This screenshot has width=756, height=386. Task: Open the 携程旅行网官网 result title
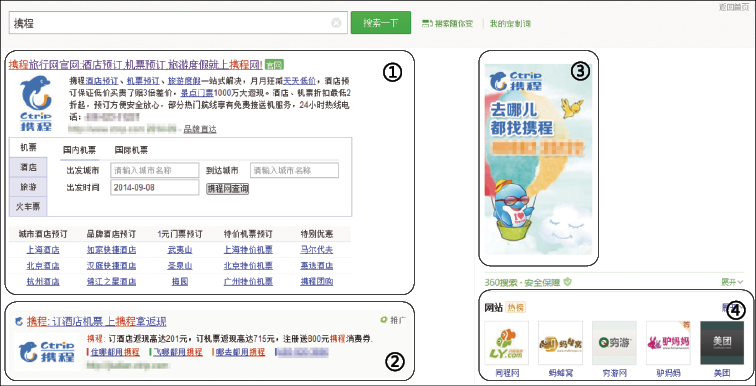point(135,64)
